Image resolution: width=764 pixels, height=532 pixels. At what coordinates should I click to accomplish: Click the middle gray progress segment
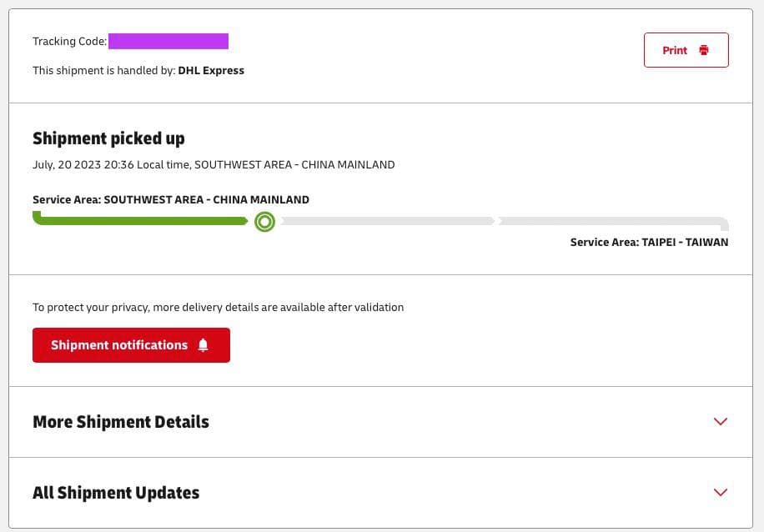tap(388, 222)
